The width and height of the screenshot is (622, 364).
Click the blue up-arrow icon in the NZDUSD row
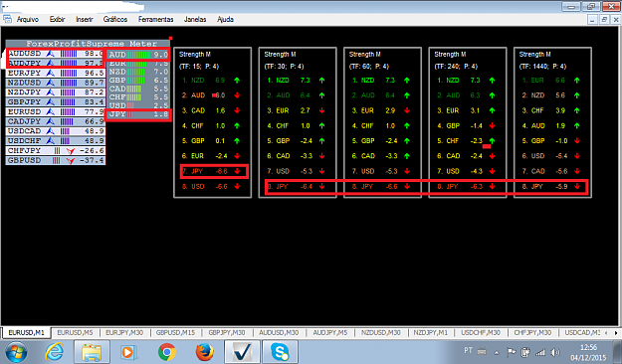[51, 83]
